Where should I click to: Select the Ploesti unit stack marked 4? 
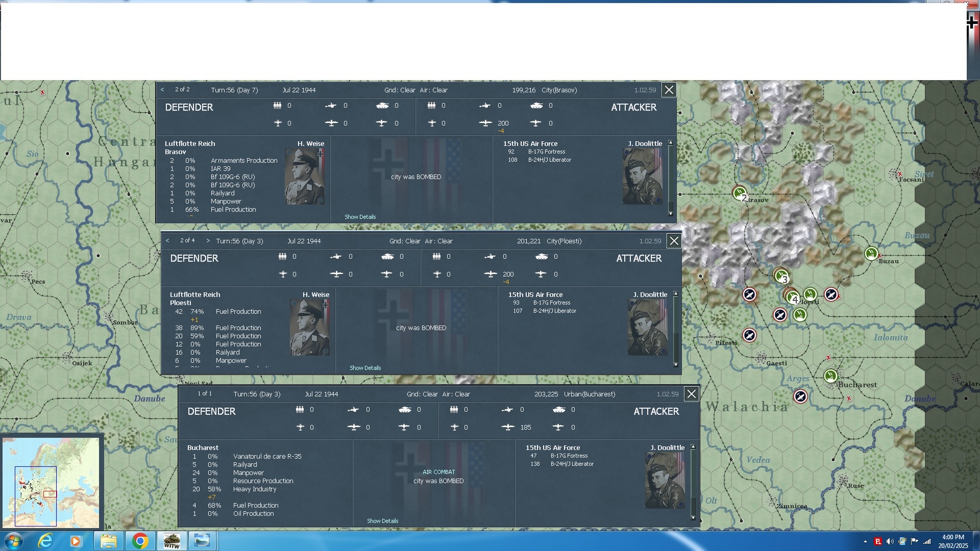pos(792,296)
